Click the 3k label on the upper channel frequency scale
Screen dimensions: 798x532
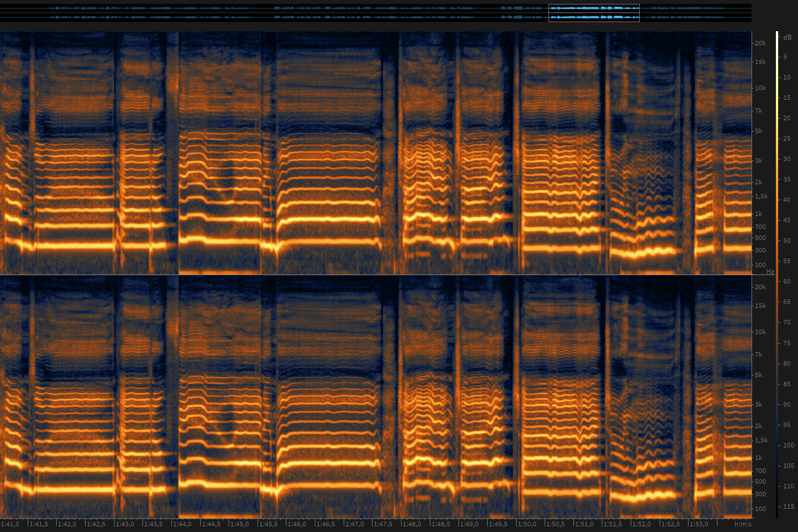tap(759, 161)
